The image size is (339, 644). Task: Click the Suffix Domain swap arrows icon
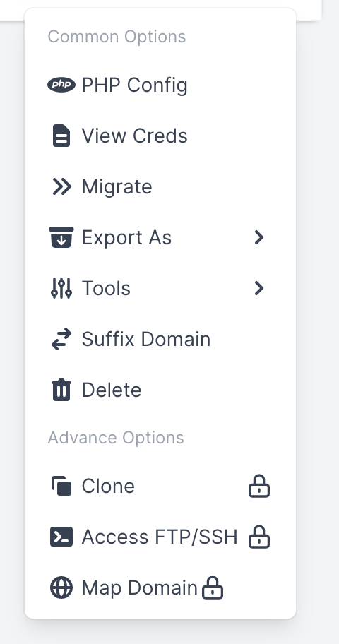[x=61, y=339]
